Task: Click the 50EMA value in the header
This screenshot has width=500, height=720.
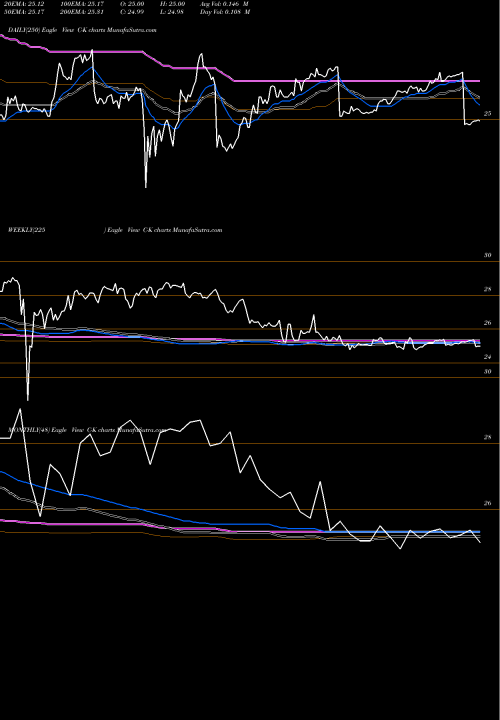Action: [24, 11]
